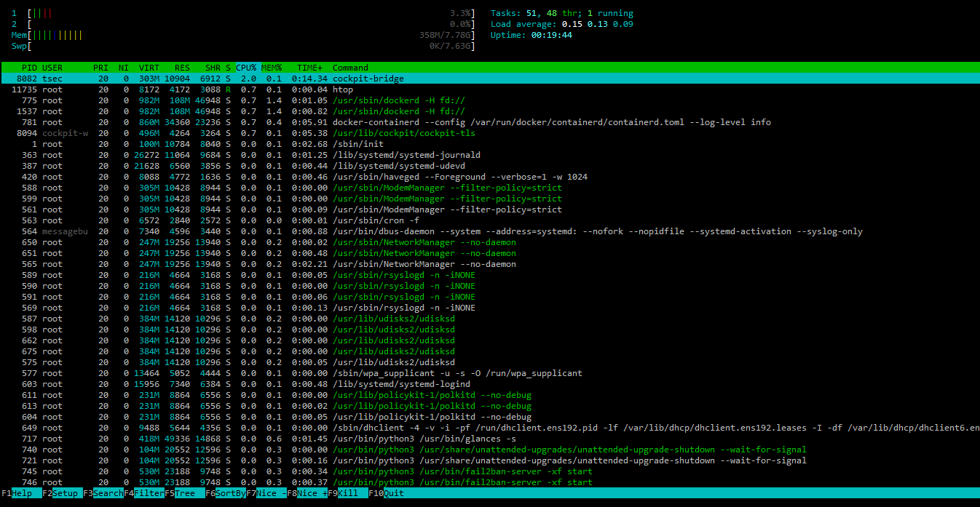
Task: Open F2 Setup in the function bar
Action: point(62,493)
